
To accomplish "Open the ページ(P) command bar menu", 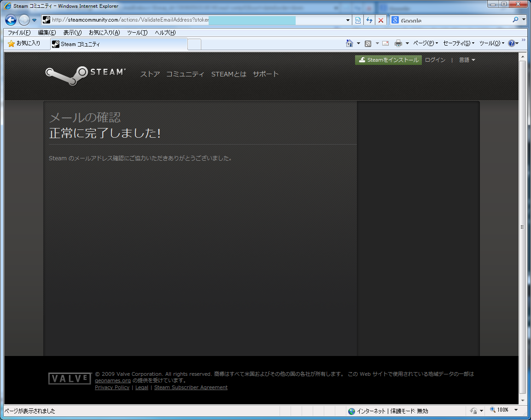I will click(426, 43).
